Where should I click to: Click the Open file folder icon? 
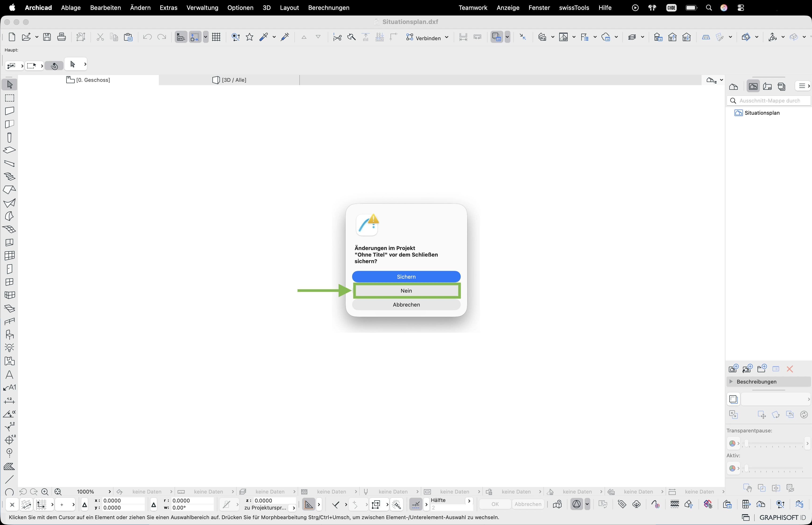click(26, 37)
